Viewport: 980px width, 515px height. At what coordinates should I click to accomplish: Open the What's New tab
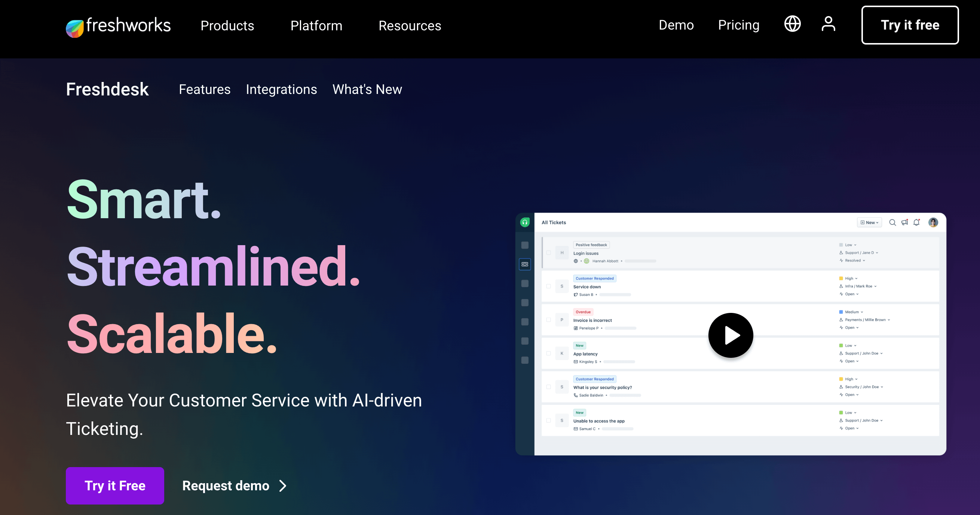point(367,89)
